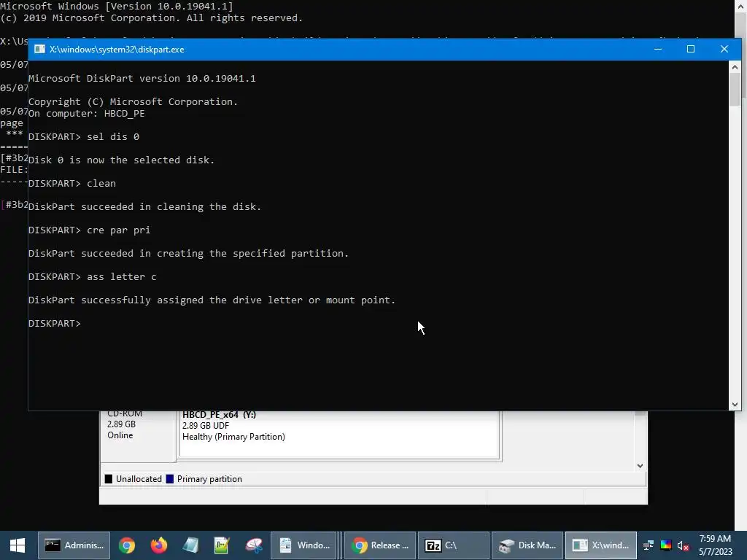This screenshot has height=560, width=747.
Task: Click 'cre par pri' command text
Action: coord(119,230)
